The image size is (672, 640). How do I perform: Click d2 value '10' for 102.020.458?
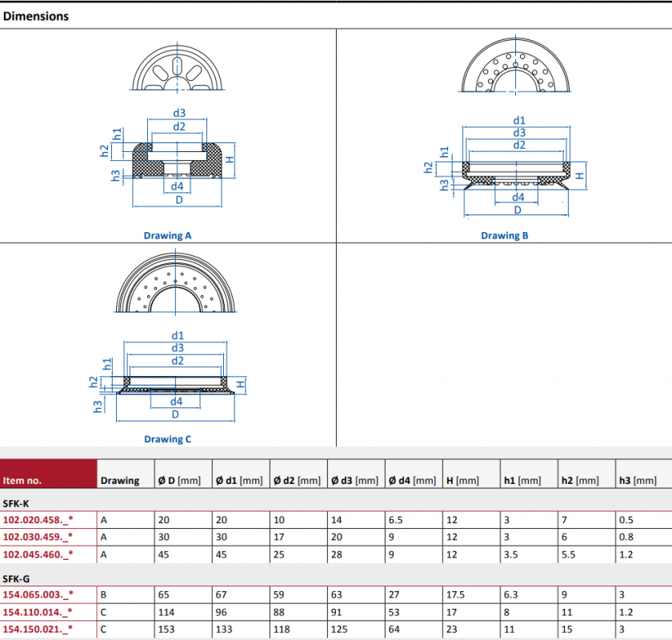pos(279,520)
